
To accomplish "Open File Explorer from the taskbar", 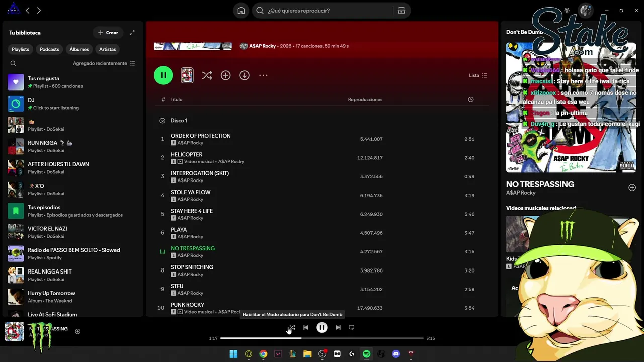I will 307,354.
